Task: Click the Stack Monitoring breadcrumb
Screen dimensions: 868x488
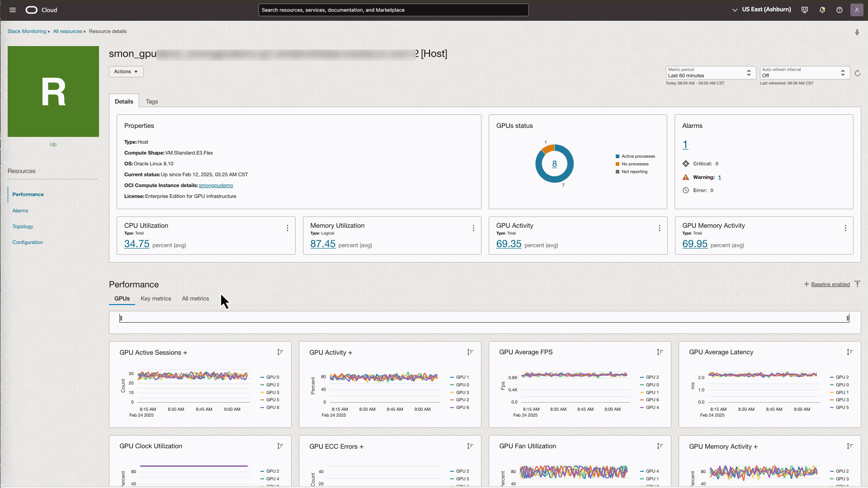Action: (x=27, y=31)
